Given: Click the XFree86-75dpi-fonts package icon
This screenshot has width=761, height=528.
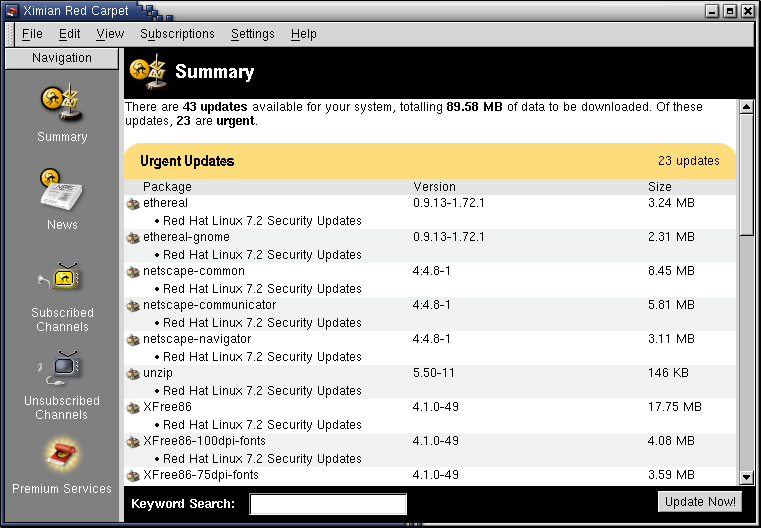Looking at the screenshot, I should point(132,476).
